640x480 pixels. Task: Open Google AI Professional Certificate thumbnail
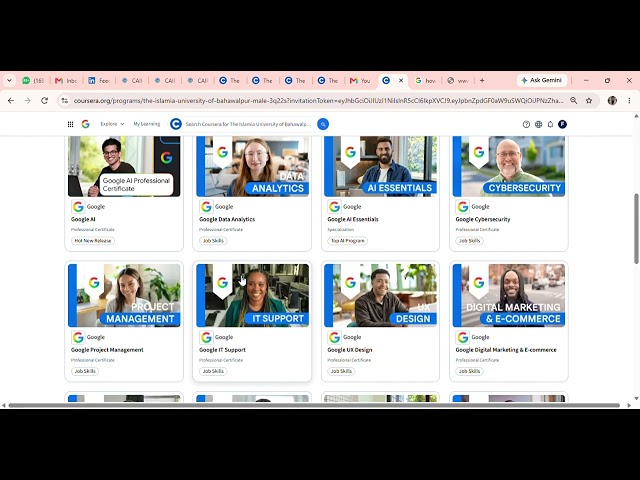[x=124, y=166]
